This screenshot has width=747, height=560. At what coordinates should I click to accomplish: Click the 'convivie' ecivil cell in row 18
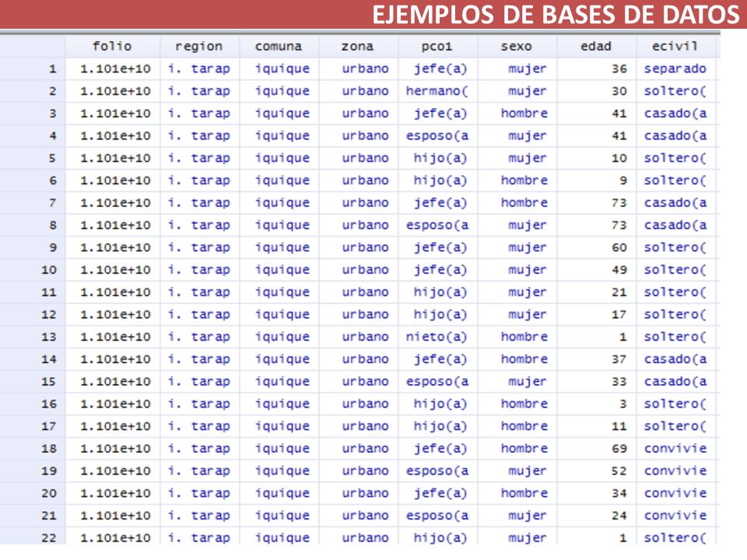tap(675, 449)
